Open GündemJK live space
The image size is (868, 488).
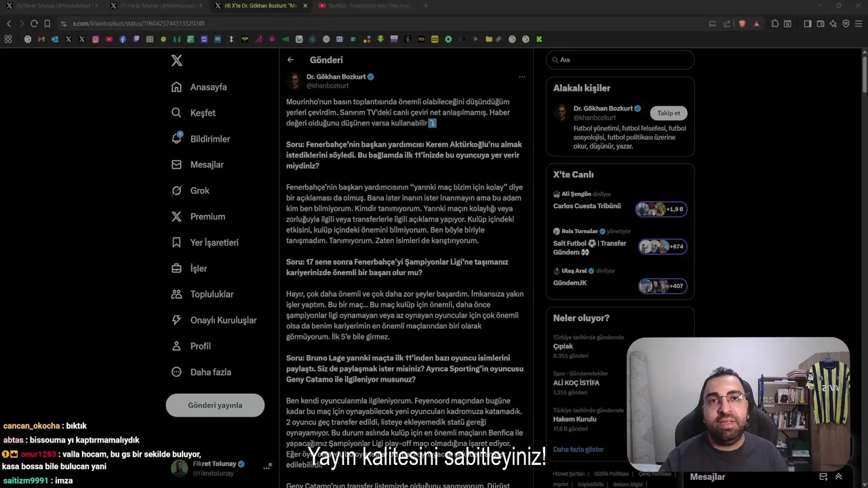620,279
